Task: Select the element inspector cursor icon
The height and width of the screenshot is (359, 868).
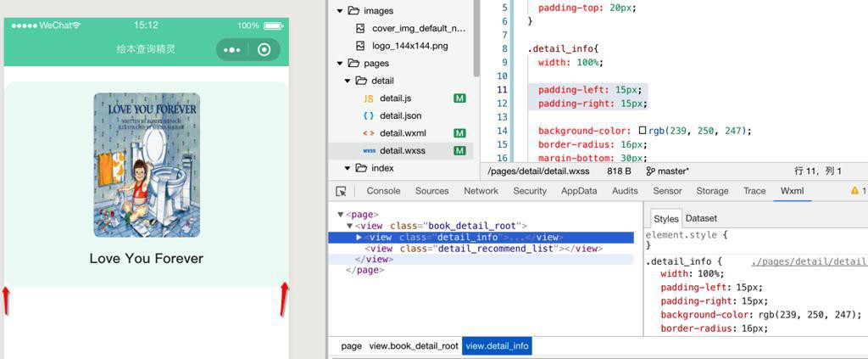Action: coord(341,191)
